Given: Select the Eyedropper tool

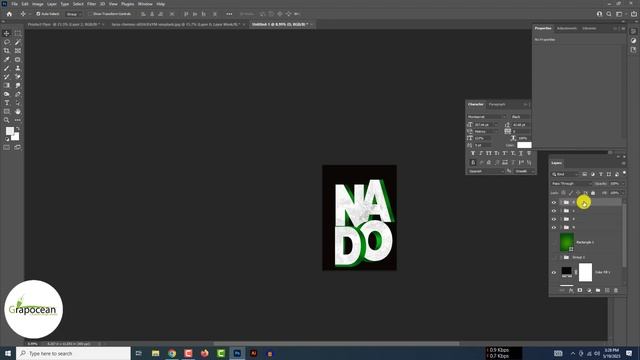Looking at the screenshot, I should pyautogui.click(x=7, y=60).
